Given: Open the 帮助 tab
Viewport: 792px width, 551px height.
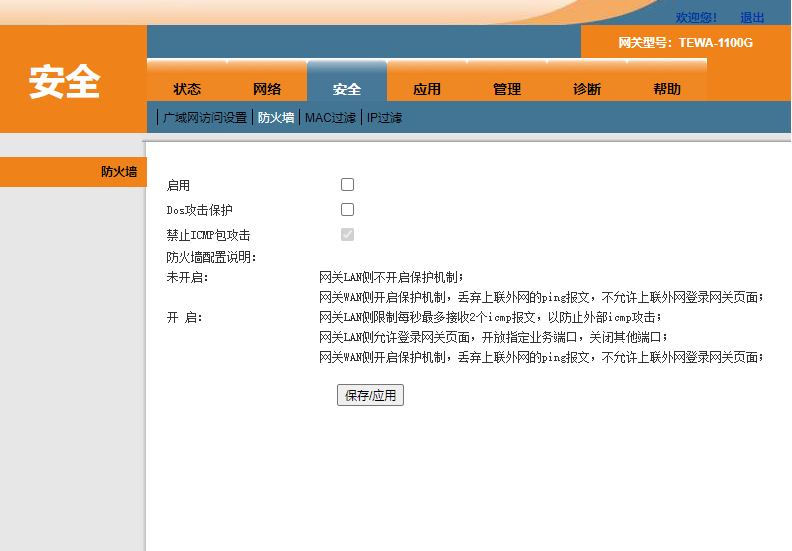Looking at the screenshot, I should click(x=667, y=89).
